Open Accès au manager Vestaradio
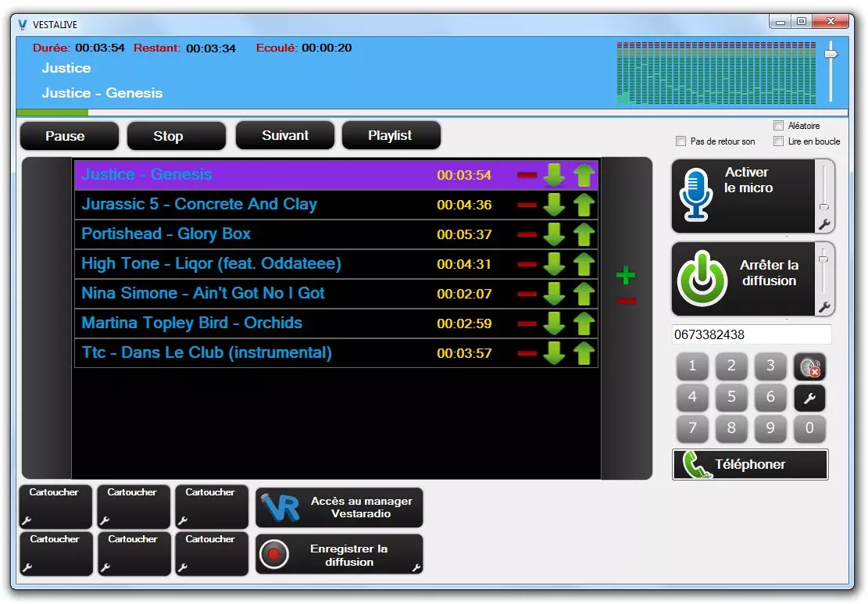The width and height of the screenshot is (868, 604). pyautogui.click(x=339, y=508)
